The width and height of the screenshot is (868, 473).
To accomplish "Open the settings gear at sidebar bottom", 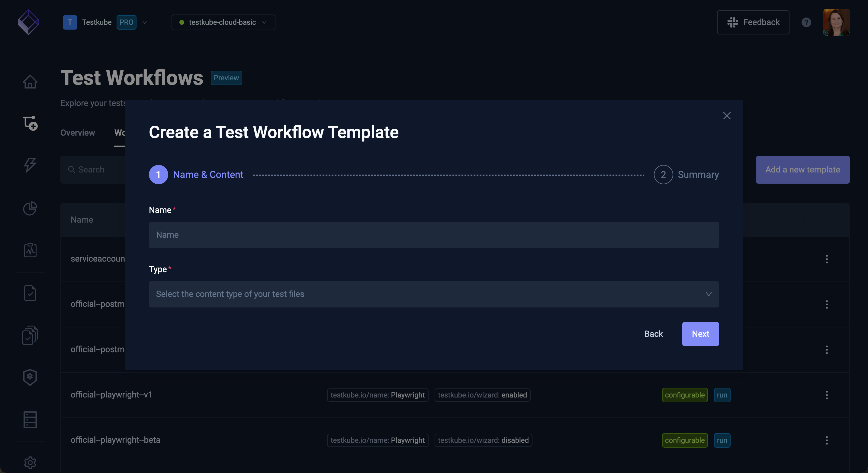I will point(30,462).
